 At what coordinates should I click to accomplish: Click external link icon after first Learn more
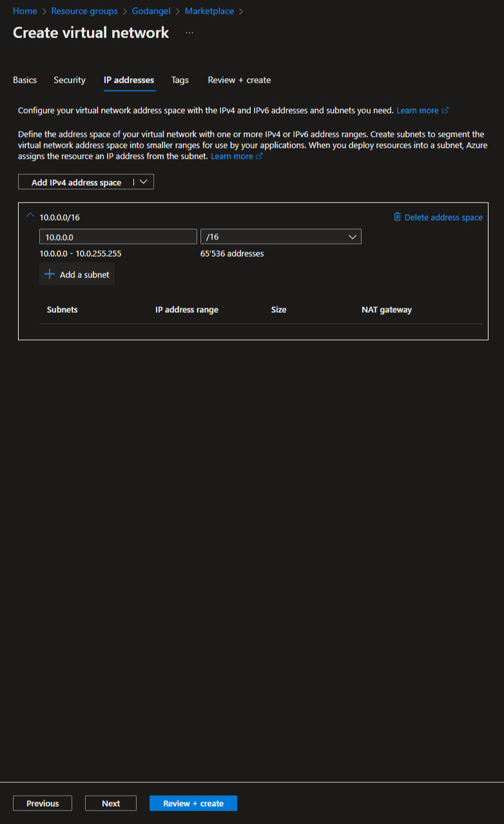pos(445,110)
